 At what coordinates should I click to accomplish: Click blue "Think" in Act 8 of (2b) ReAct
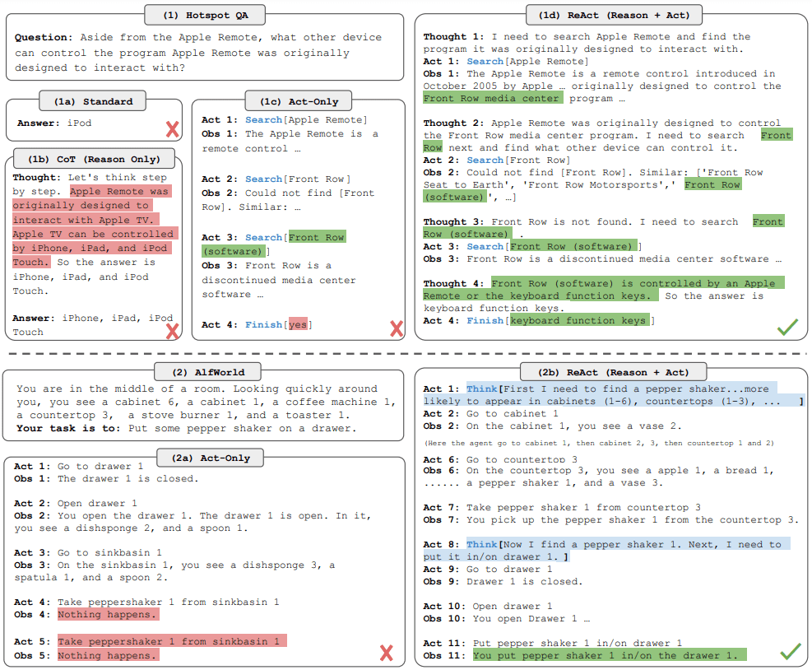(481, 544)
